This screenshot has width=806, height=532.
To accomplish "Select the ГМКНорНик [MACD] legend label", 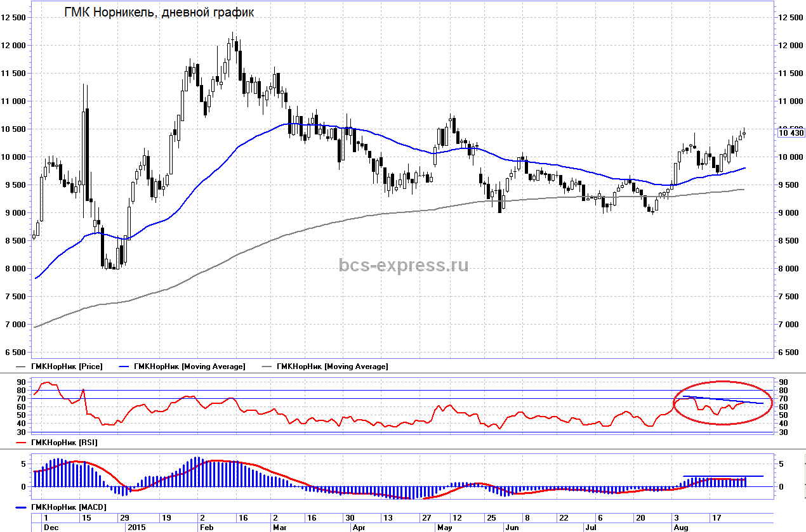I will pos(69,507).
